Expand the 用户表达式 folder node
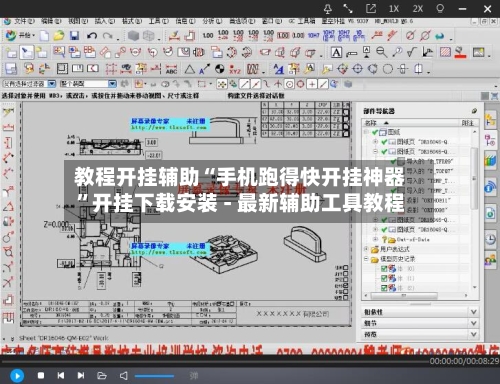500x384 pixels. click(x=366, y=249)
